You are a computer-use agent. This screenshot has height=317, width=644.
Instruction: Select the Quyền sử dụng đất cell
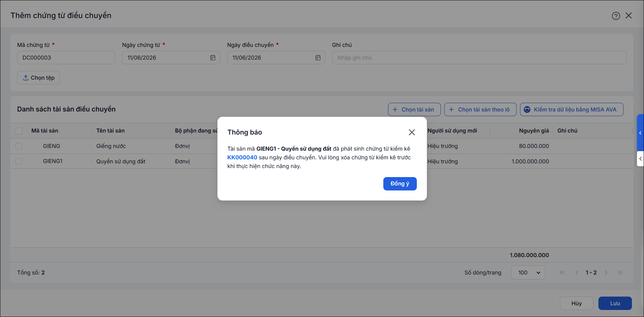[x=121, y=161]
